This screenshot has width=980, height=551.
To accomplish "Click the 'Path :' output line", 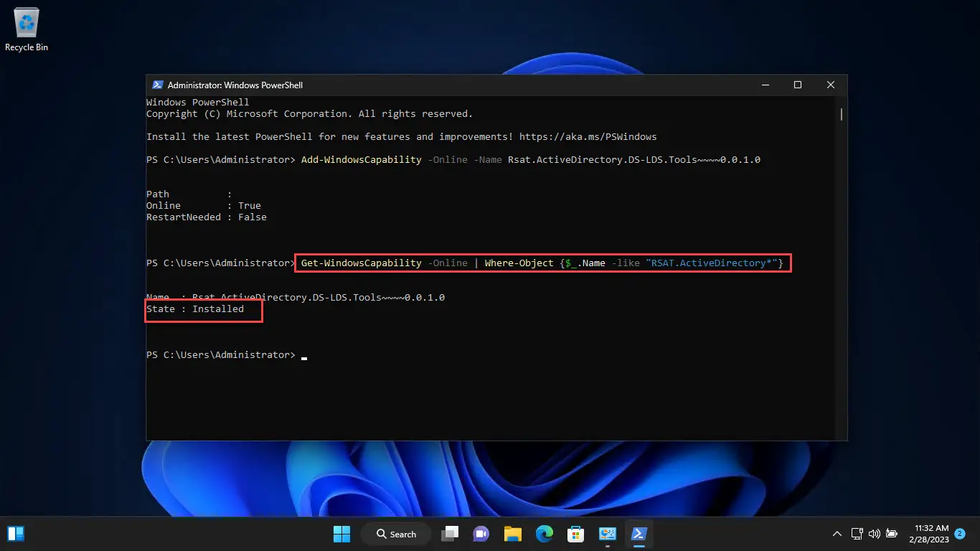I will 189,194.
